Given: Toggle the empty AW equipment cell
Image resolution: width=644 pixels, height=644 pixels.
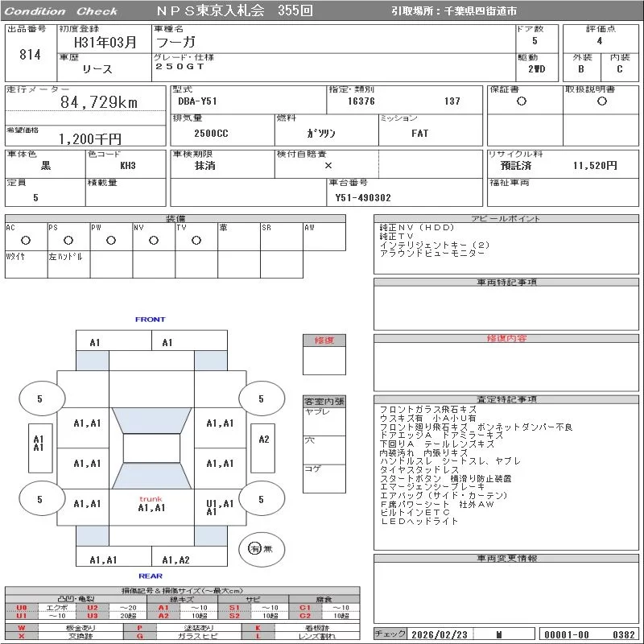Looking at the screenshot, I should [324, 240].
